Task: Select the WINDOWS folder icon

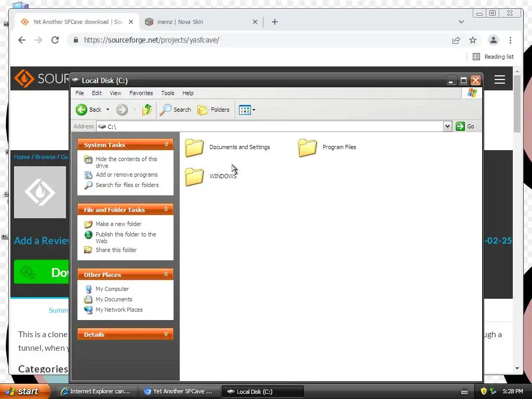Action: pos(194,177)
